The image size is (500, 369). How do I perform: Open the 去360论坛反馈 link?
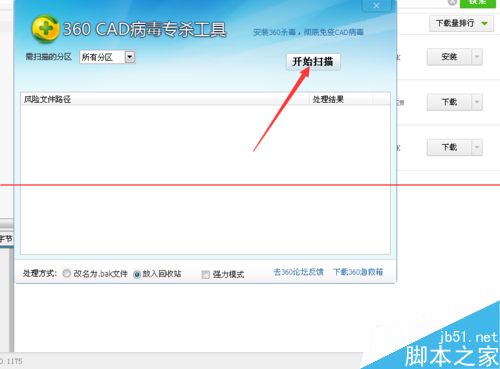pyautogui.click(x=298, y=272)
